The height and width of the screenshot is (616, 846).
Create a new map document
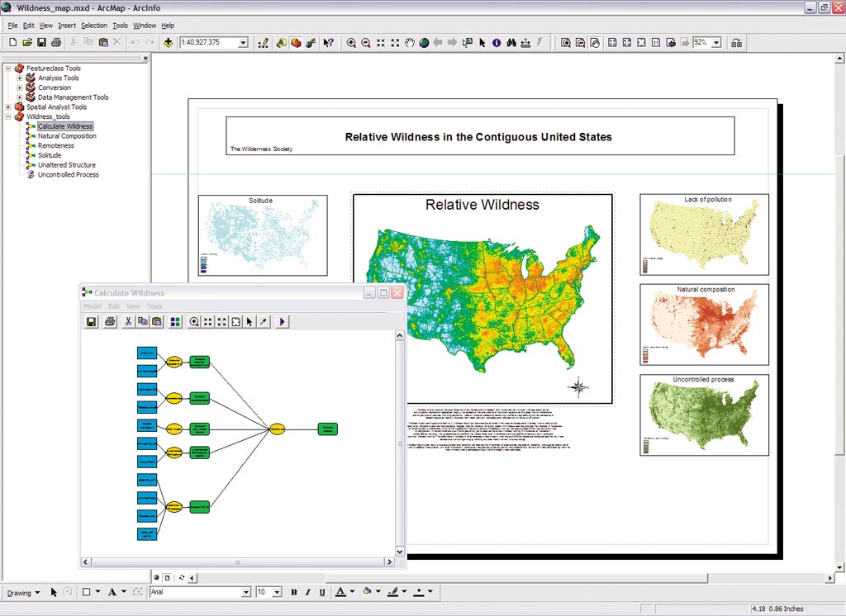[13, 43]
